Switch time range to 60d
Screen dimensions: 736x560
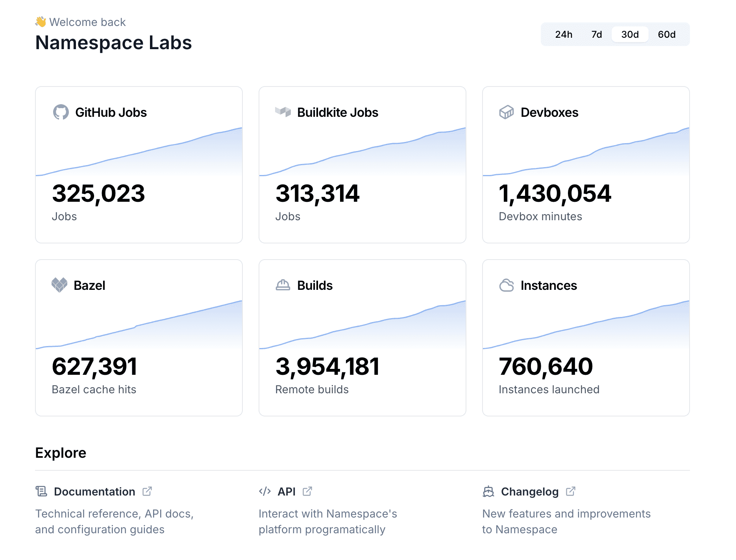(x=667, y=35)
